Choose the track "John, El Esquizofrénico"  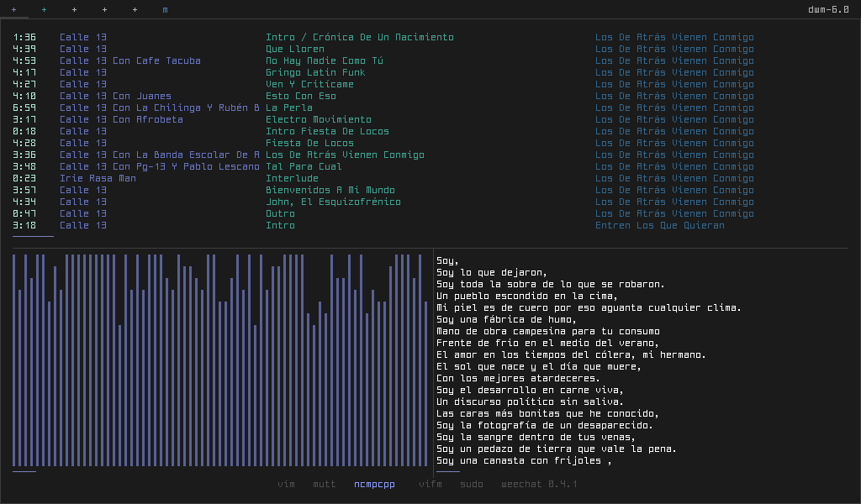[333, 202]
